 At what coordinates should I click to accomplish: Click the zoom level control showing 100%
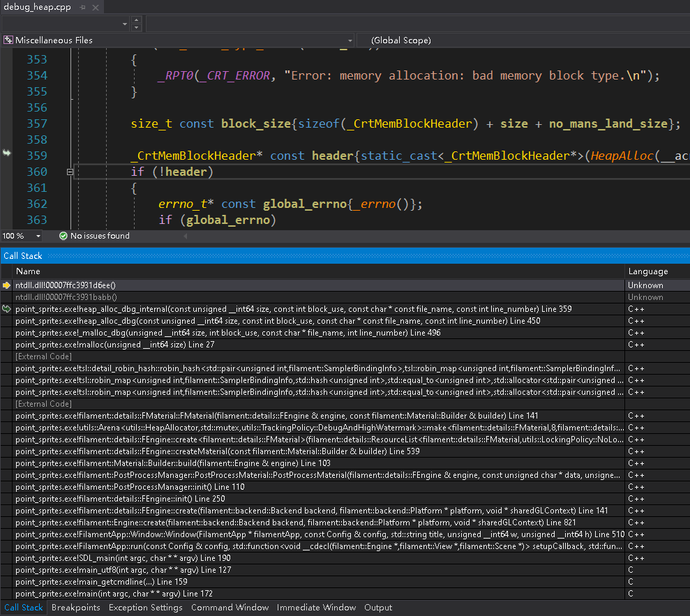pyautogui.click(x=14, y=236)
